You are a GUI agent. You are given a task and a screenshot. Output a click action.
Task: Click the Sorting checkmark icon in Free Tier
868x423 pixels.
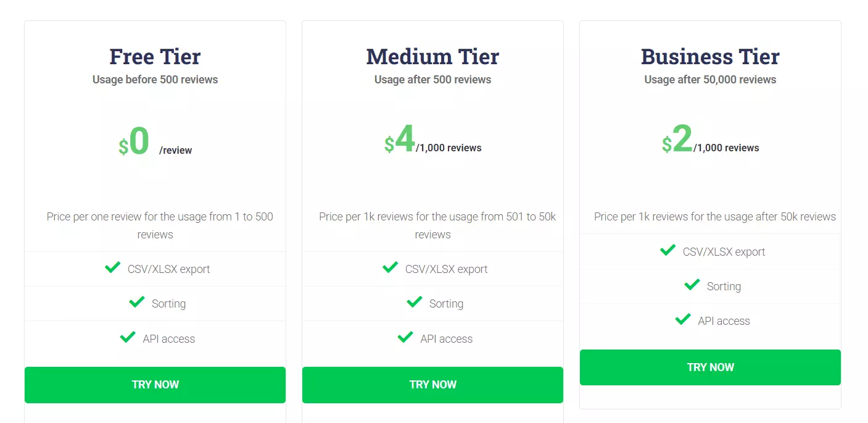pyautogui.click(x=136, y=302)
